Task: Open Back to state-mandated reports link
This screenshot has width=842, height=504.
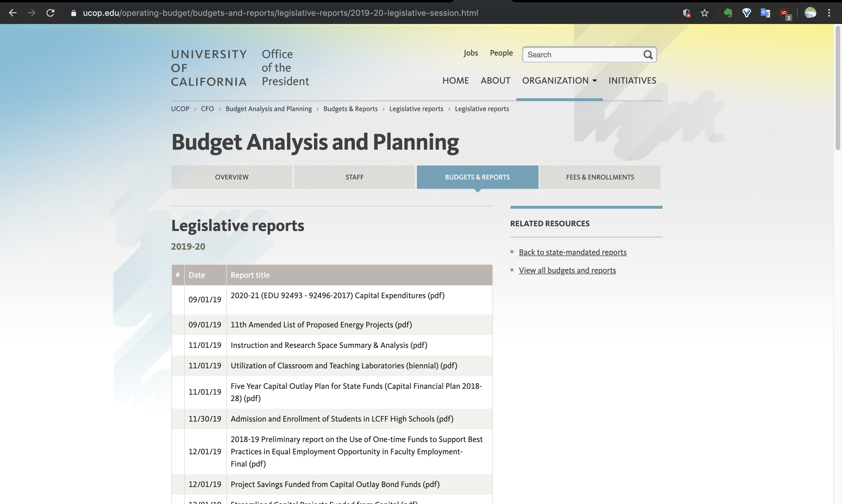Action: tap(572, 252)
